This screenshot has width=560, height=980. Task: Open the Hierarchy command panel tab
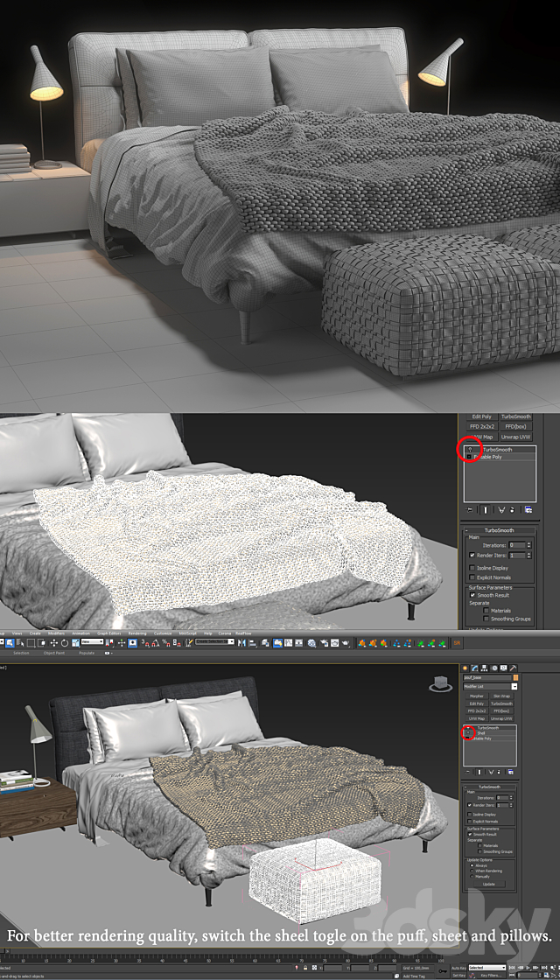(485, 668)
